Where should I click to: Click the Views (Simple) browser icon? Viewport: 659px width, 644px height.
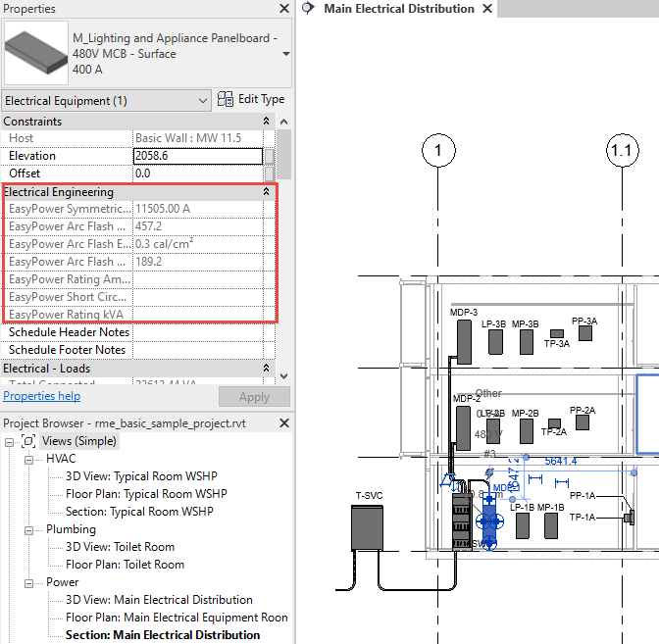pyautogui.click(x=28, y=441)
